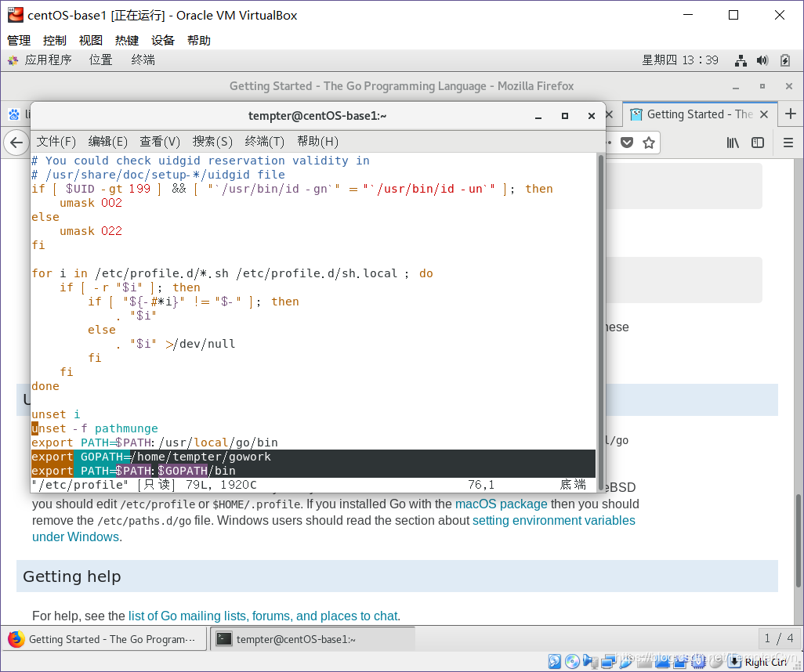This screenshot has width=804, height=672.
Task: Click Firefox page vertical scrollbar
Action: tap(798, 540)
